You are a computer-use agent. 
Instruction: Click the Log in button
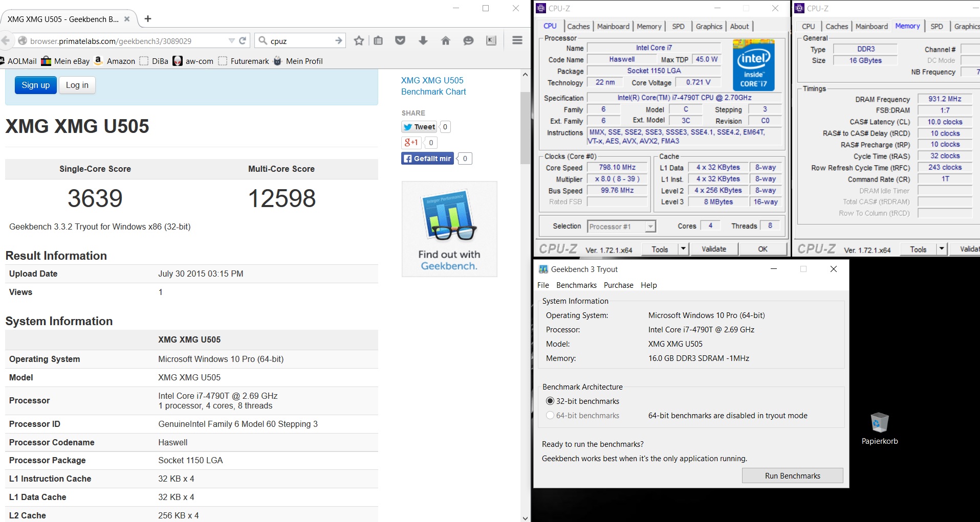(77, 85)
